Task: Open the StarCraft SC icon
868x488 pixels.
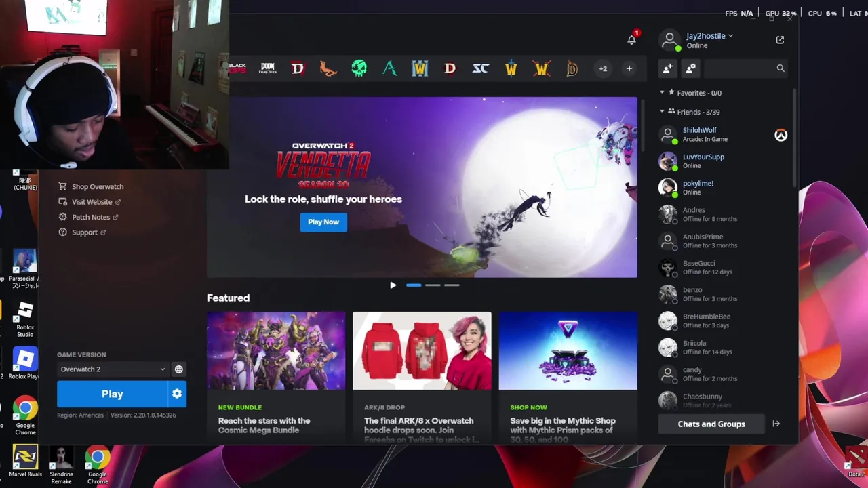Action: tap(481, 68)
